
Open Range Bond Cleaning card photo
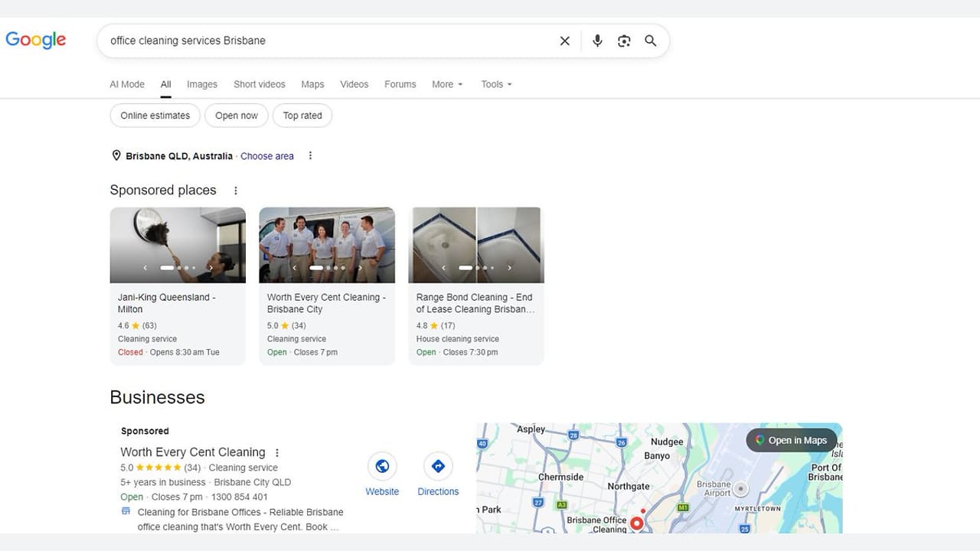pyautogui.click(x=476, y=245)
